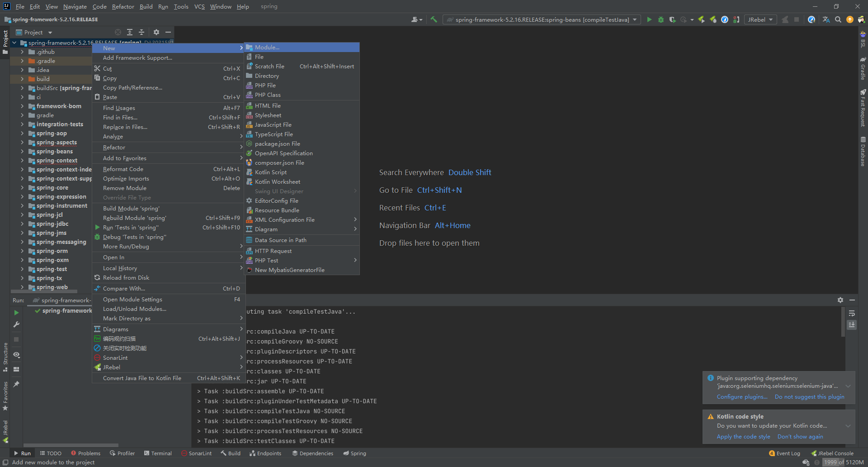This screenshot has height=467, width=868.
Task: Toggle soft-wrap in Run console
Action: [852, 314]
